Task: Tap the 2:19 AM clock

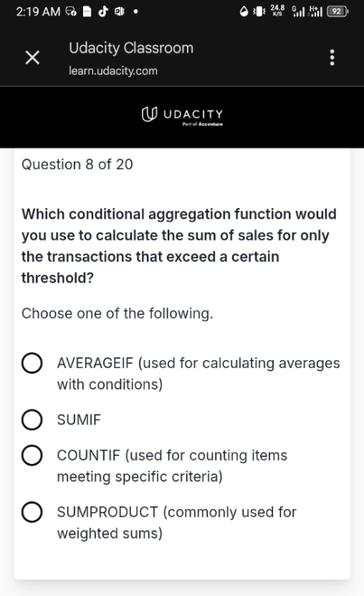Action: pos(38,12)
